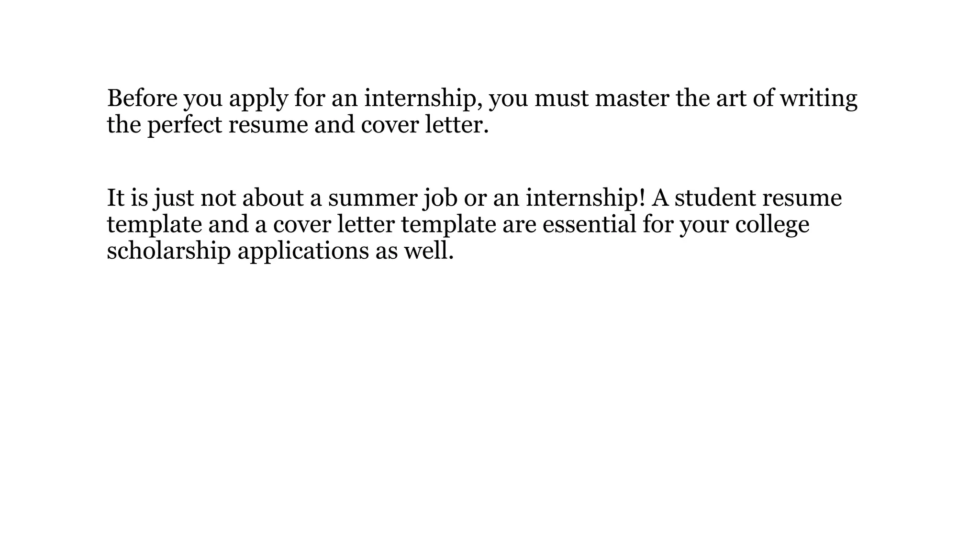Click the final word "well."

click(x=429, y=251)
